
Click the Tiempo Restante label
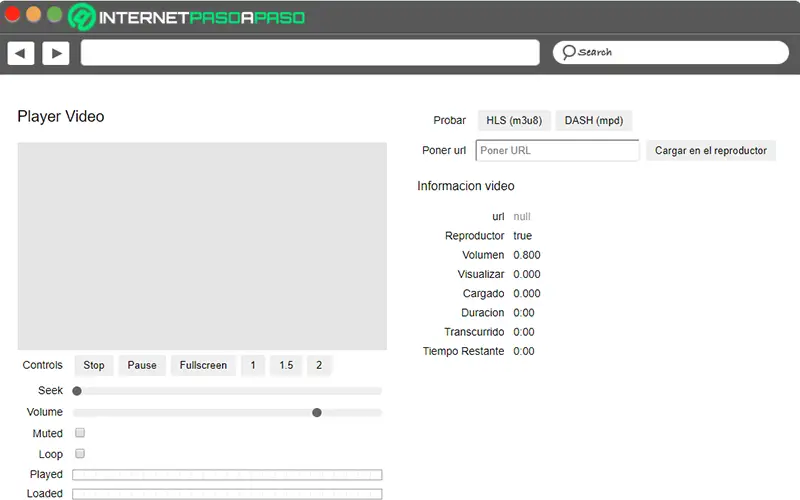point(463,352)
